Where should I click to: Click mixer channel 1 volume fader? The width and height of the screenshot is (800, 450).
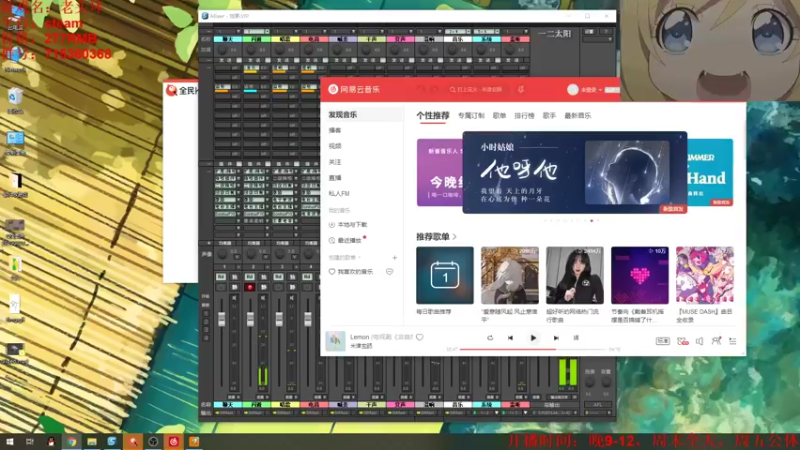click(221, 319)
